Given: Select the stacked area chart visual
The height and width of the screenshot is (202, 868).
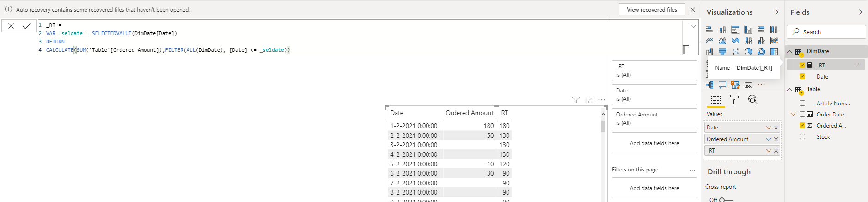Looking at the screenshot, I should (735, 41).
